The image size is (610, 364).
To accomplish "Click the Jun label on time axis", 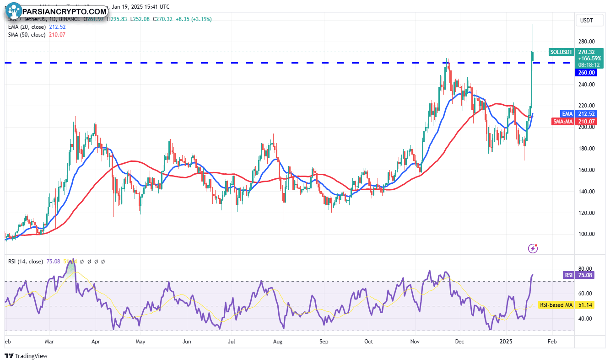I will click(186, 341).
